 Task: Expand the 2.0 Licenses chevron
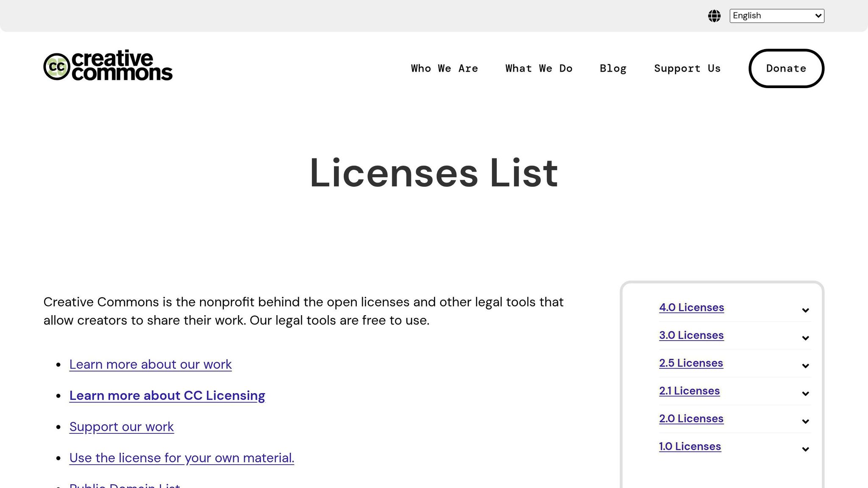coord(805,421)
